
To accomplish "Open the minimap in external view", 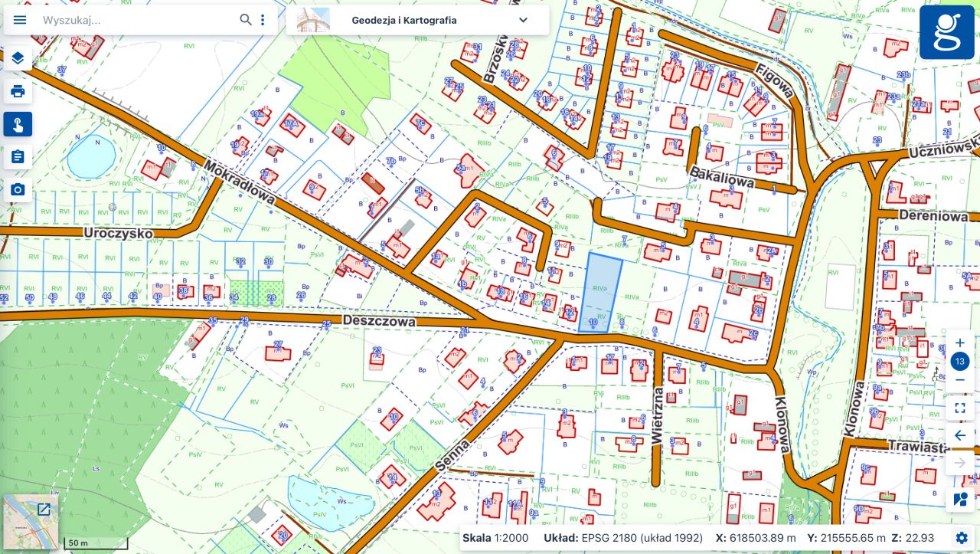I will pyautogui.click(x=44, y=509).
